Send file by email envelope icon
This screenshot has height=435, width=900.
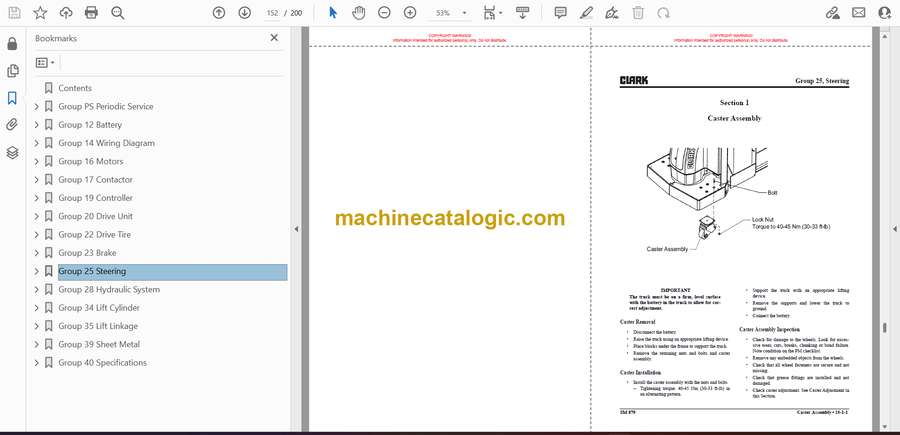point(859,13)
